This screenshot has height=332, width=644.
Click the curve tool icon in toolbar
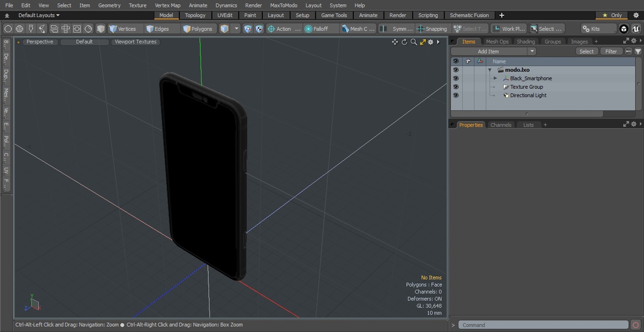click(42, 29)
